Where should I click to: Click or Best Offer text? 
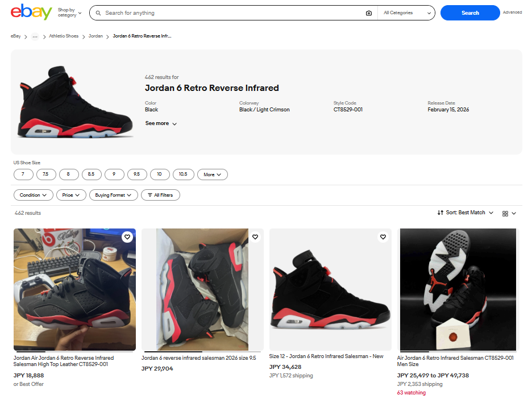click(x=28, y=384)
